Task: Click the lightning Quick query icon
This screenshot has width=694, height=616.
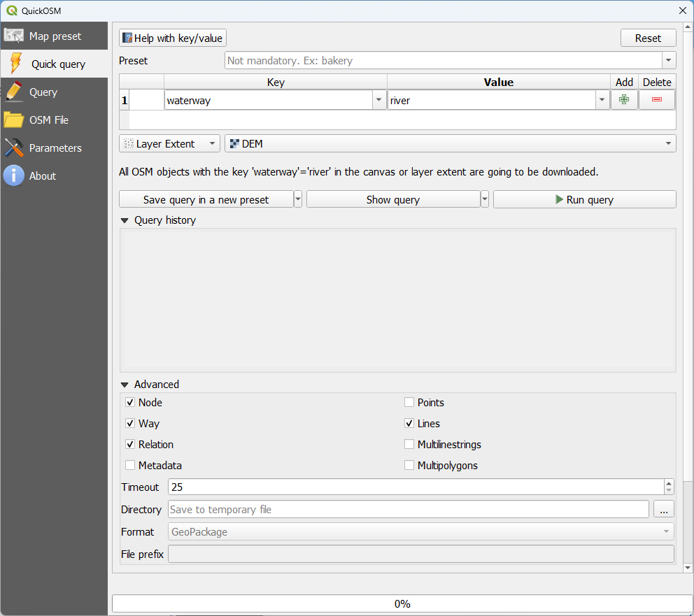Action: tap(12, 64)
